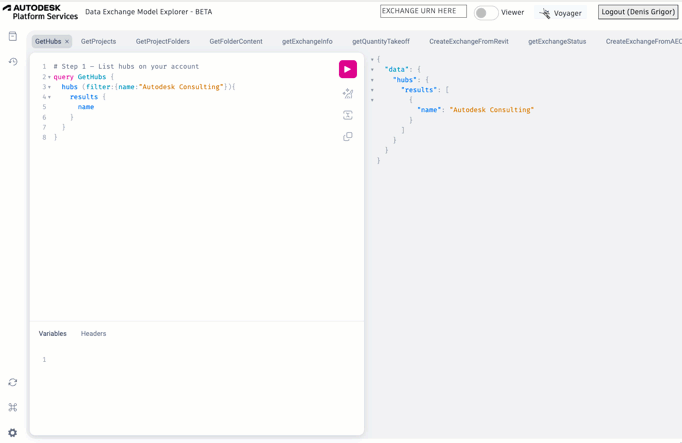Click the prettify query magic wand icon

click(348, 93)
